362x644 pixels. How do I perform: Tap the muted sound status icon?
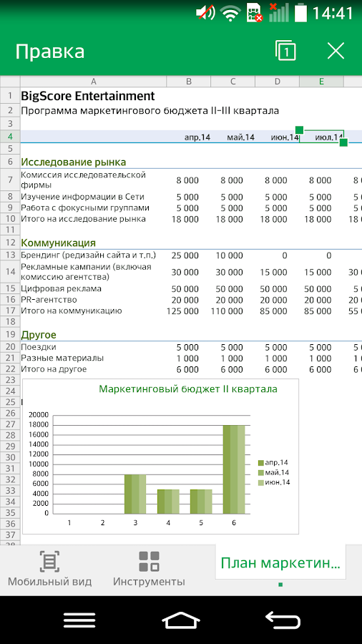[205, 13]
